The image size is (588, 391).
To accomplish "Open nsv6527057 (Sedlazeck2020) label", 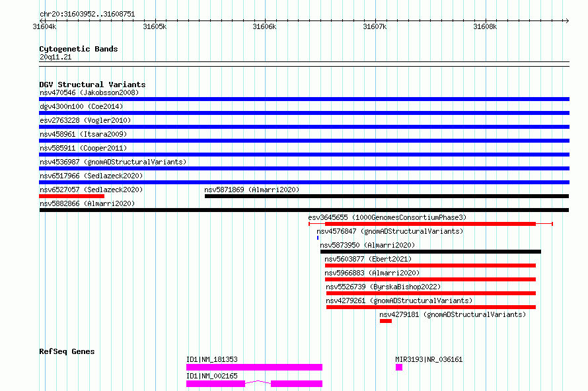I will pos(91,190).
